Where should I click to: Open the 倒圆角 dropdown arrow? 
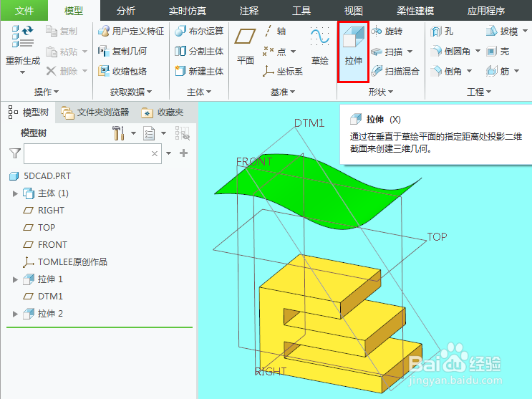point(478,52)
